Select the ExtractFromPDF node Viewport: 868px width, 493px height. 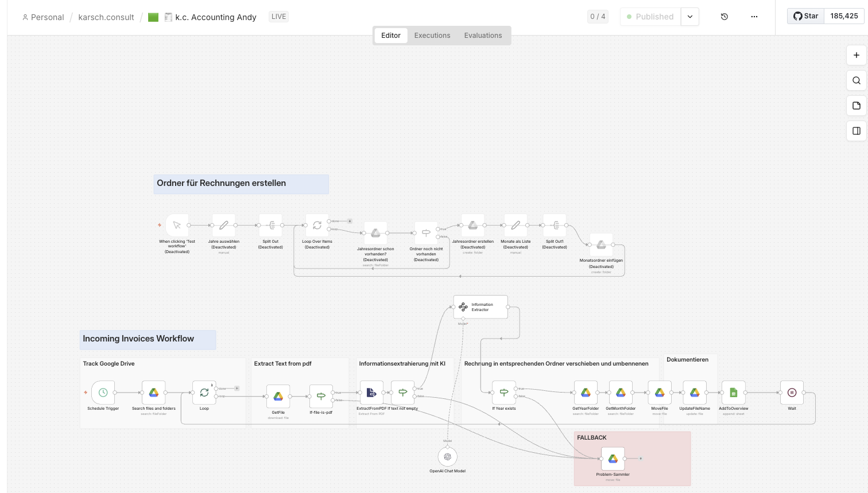pos(371,393)
